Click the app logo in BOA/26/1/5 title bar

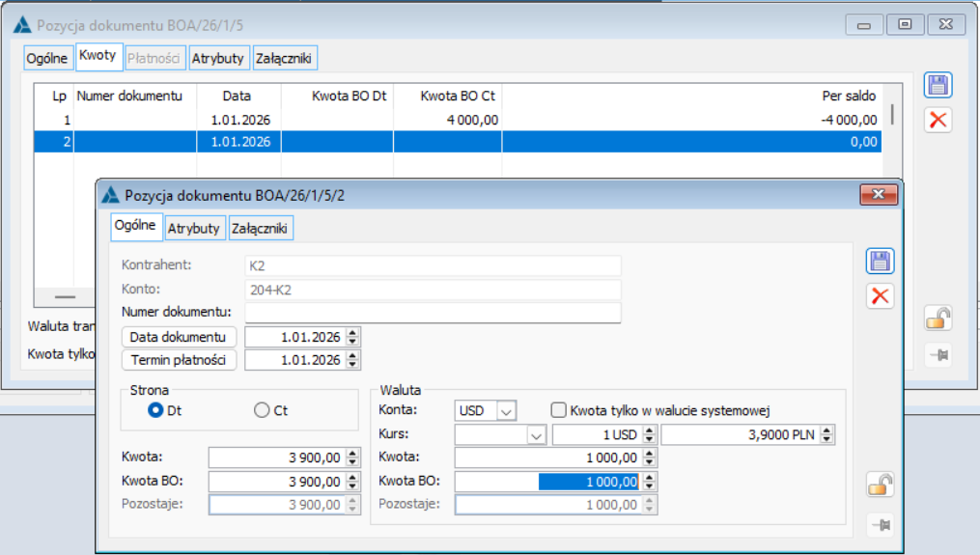click(x=22, y=25)
